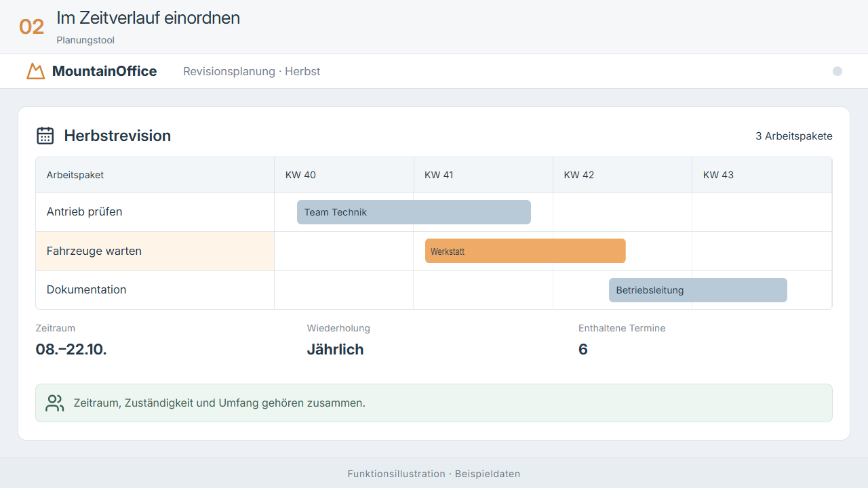Screen dimensions: 868x488
Task: Click the MountainOffice mountain logo icon
Action: (36, 71)
